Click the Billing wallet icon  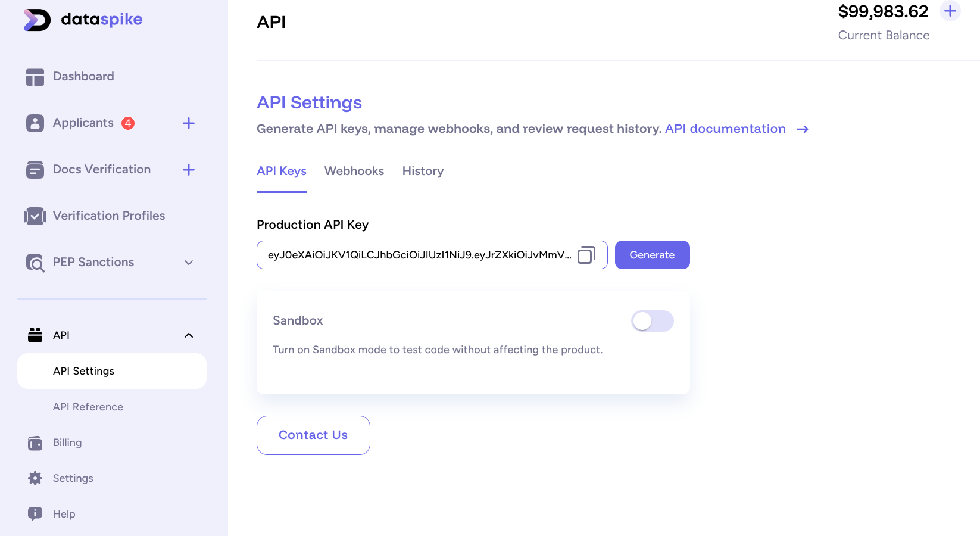tap(35, 442)
